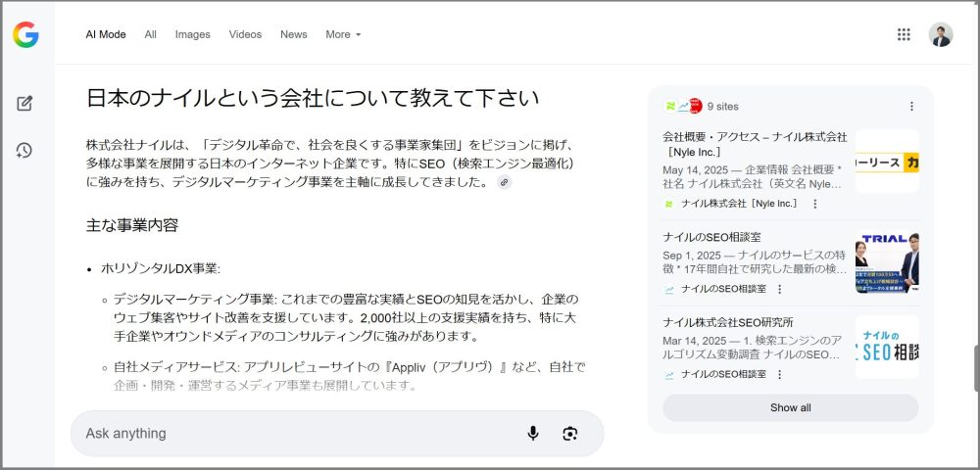This screenshot has width=980, height=470.
Task: Click the Show all sources button
Action: [x=791, y=407]
